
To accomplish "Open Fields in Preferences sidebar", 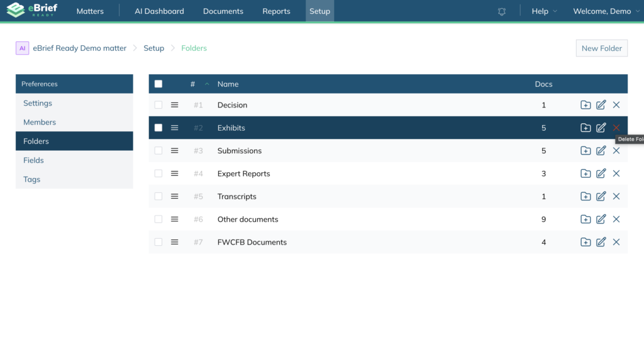I will click(x=74, y=160).
